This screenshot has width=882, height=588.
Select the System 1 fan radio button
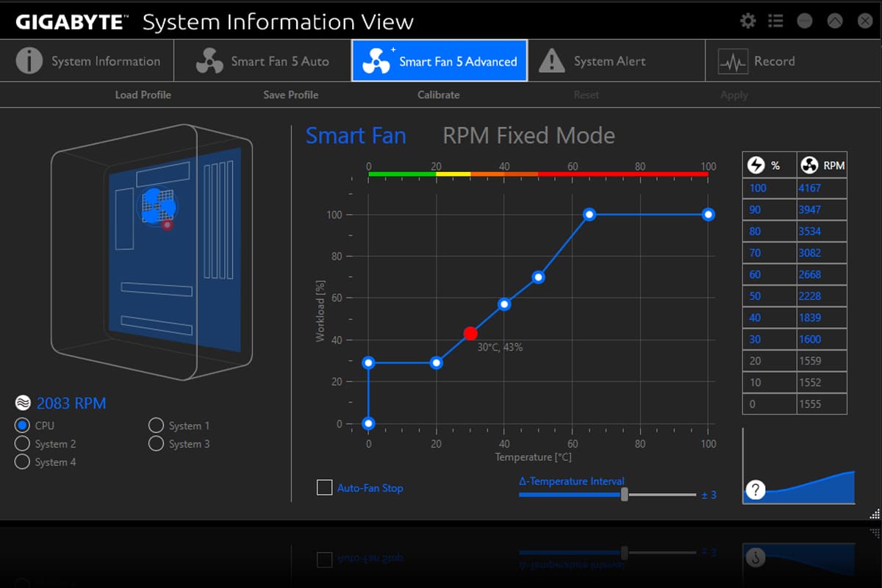coord(156,425)
